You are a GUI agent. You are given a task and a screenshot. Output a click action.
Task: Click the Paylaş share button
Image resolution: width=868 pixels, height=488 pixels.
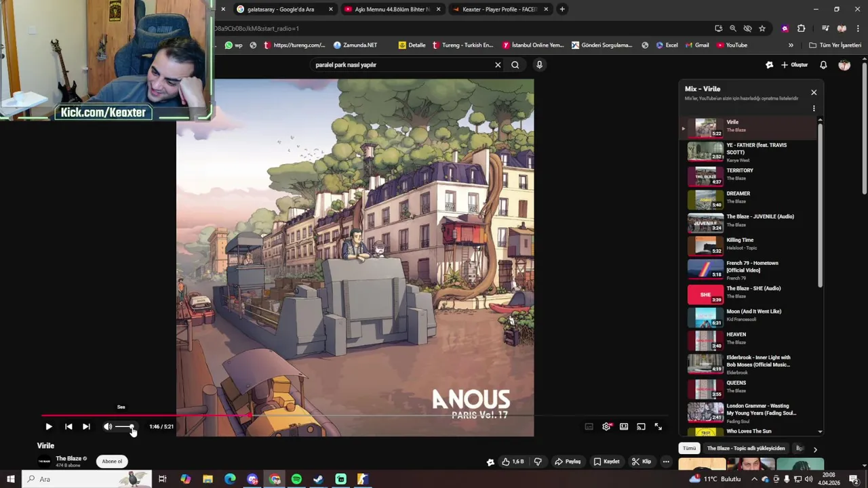pos(568,462)
